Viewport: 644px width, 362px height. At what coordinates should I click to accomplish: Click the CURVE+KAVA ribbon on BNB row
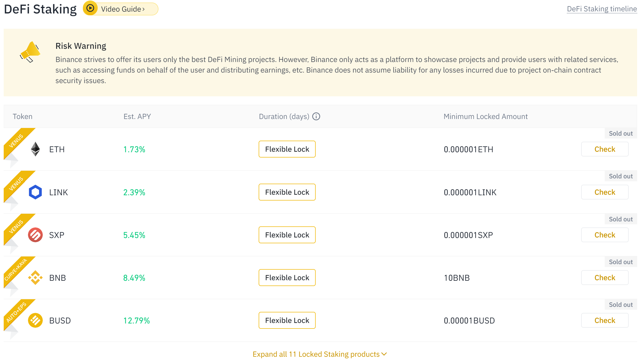(16, 269)
